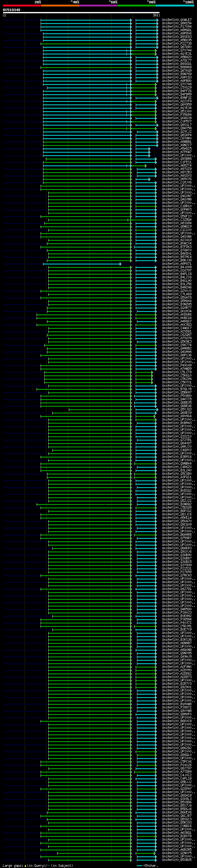Select the UniRef100_Q7X748 label
The image size is (197, 868).
[177, 84]
